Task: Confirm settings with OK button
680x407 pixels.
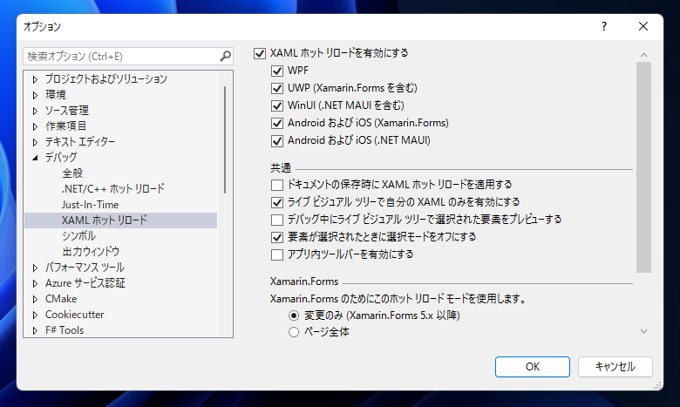Action: 533,367
